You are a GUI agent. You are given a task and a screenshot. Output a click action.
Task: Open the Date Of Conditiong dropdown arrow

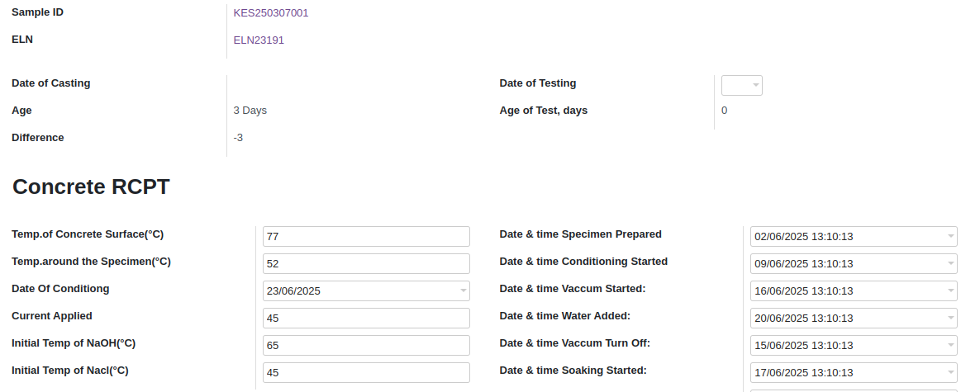[463, 290]
